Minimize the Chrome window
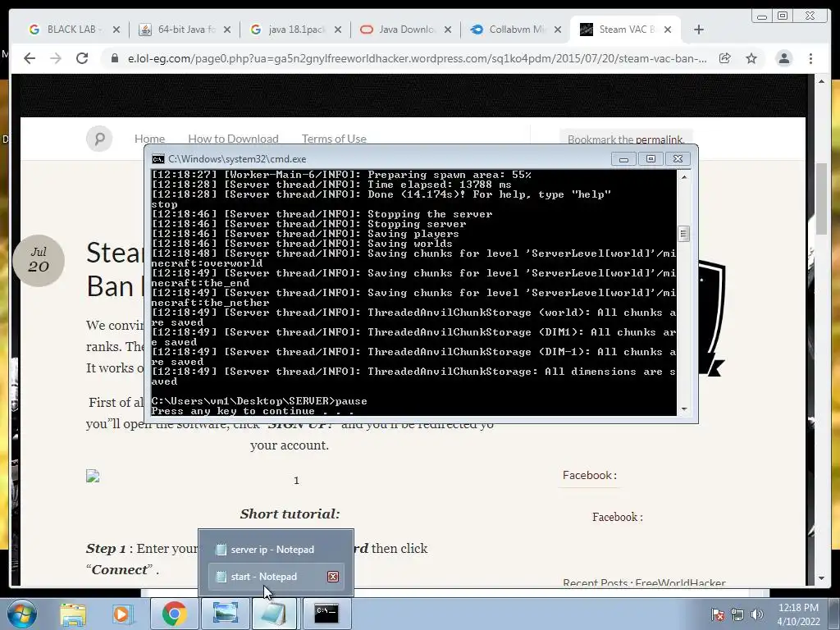 click(x=762, y=16)
